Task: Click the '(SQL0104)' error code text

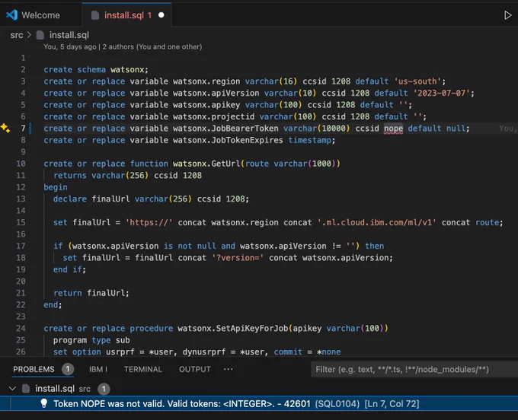Action: click(337, 404)
